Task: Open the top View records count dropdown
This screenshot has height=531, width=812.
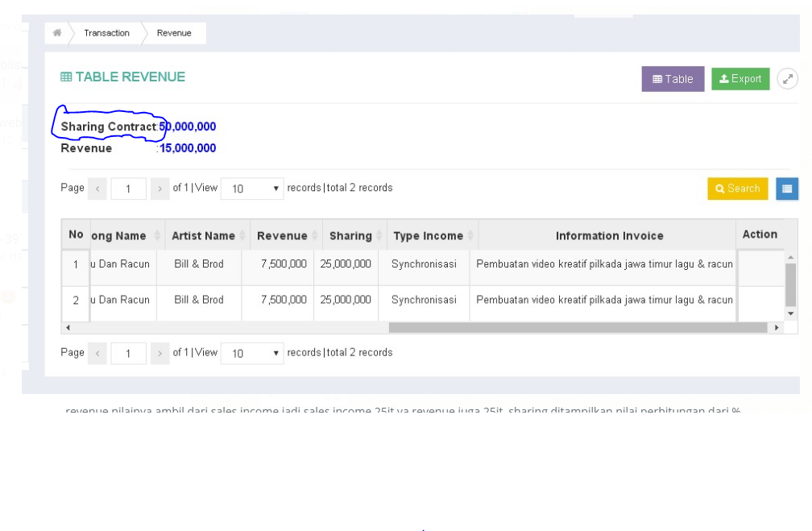Action: click(x=252, y=189)
